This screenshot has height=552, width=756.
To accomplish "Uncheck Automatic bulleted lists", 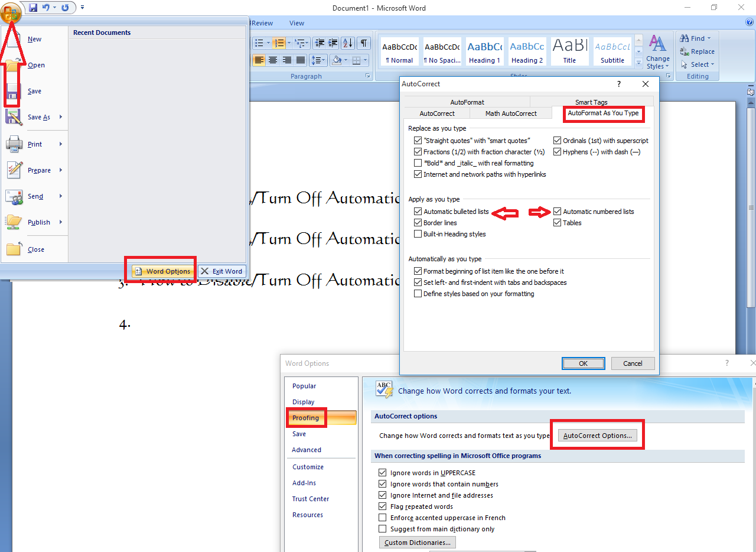I will tap(418, 212).
